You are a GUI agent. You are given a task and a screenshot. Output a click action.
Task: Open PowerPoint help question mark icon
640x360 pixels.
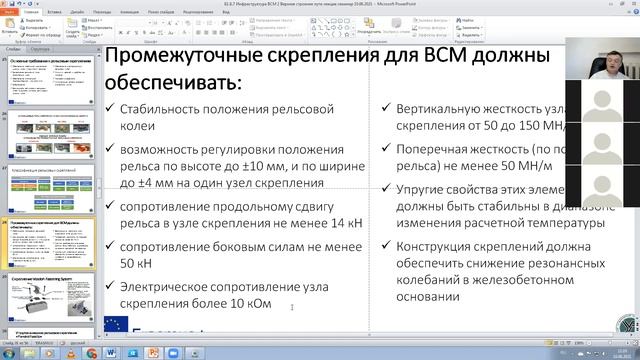pyautogui.click(x=636, y=12)
